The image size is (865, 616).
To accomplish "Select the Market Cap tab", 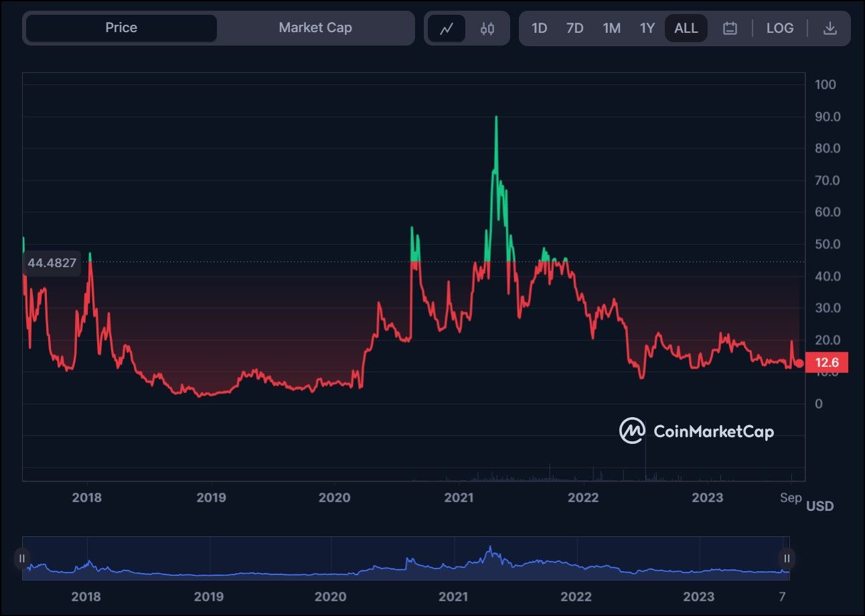I will pos(315,28).
